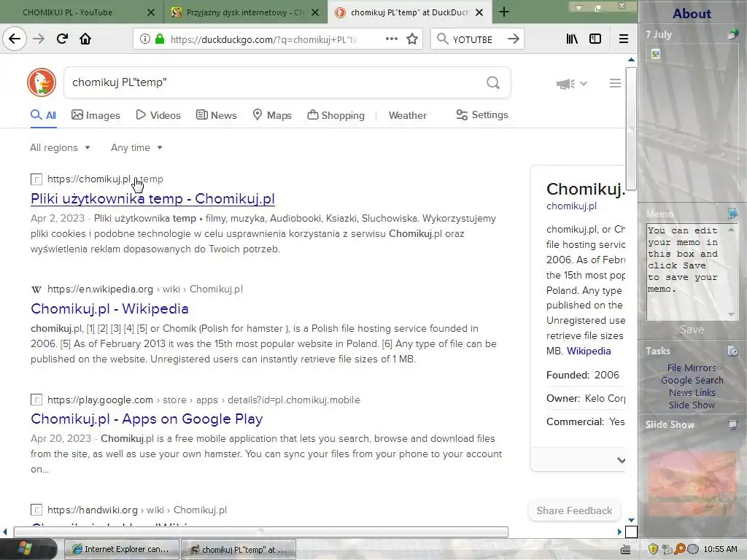Click the About heading in sidebar

pyautogui.click(x=692, y=13)
